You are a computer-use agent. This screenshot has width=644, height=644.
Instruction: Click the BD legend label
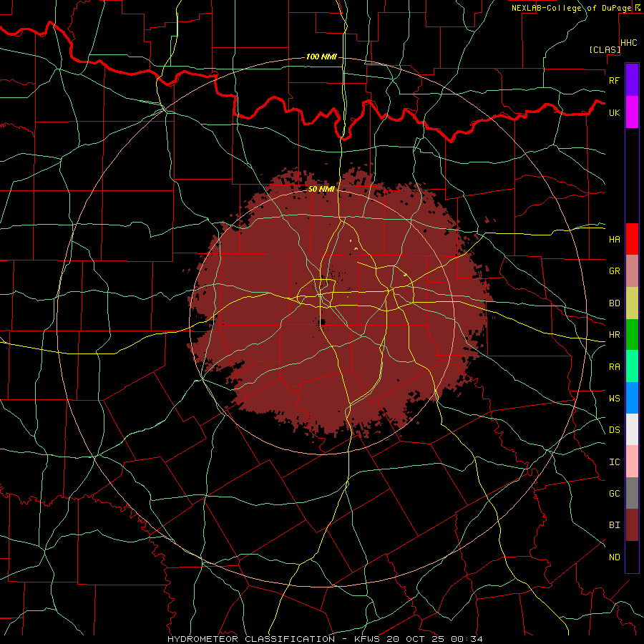(614, 303)
